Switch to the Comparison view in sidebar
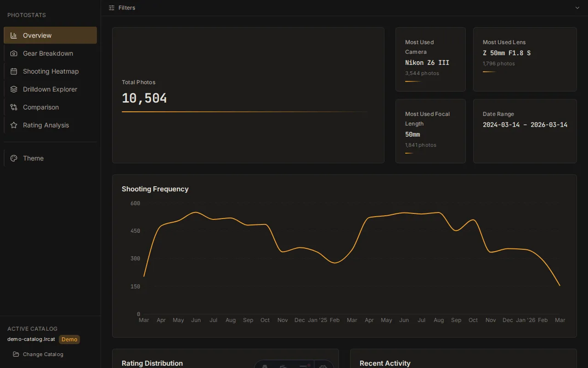Screen dimensions: 588x368 point(40,107)
